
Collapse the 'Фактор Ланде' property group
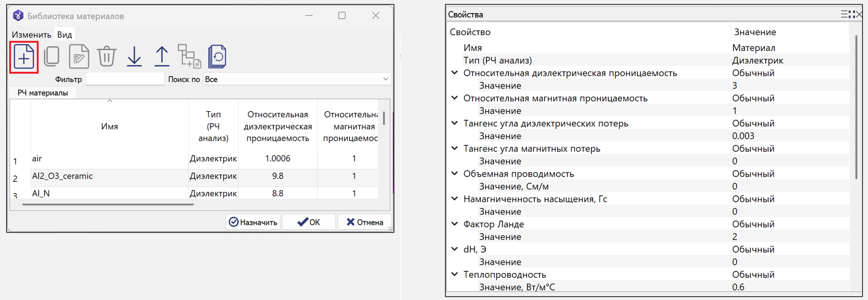pos(454,224)
